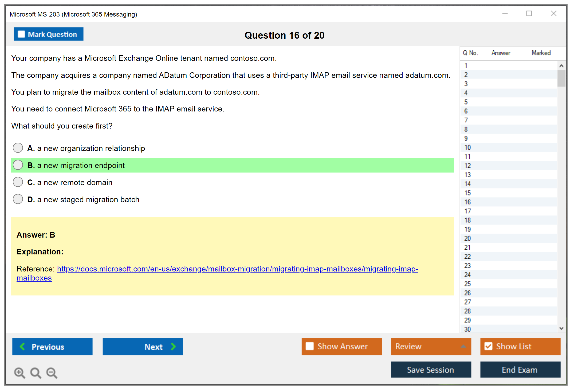The height and width of the screenshot is (392, 574).
Task: Choose option D, staged migration batch
Action: coord(18,199)
